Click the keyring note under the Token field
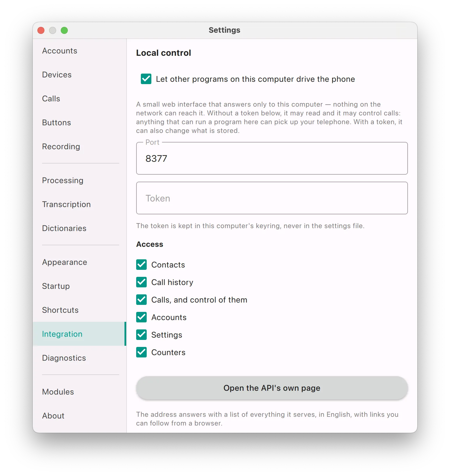This screenshot has width=450, height=476. (250, 226)
